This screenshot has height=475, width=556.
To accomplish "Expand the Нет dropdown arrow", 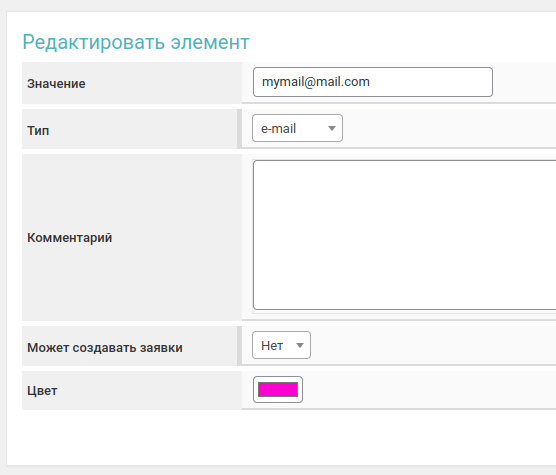I will (300, 345).
